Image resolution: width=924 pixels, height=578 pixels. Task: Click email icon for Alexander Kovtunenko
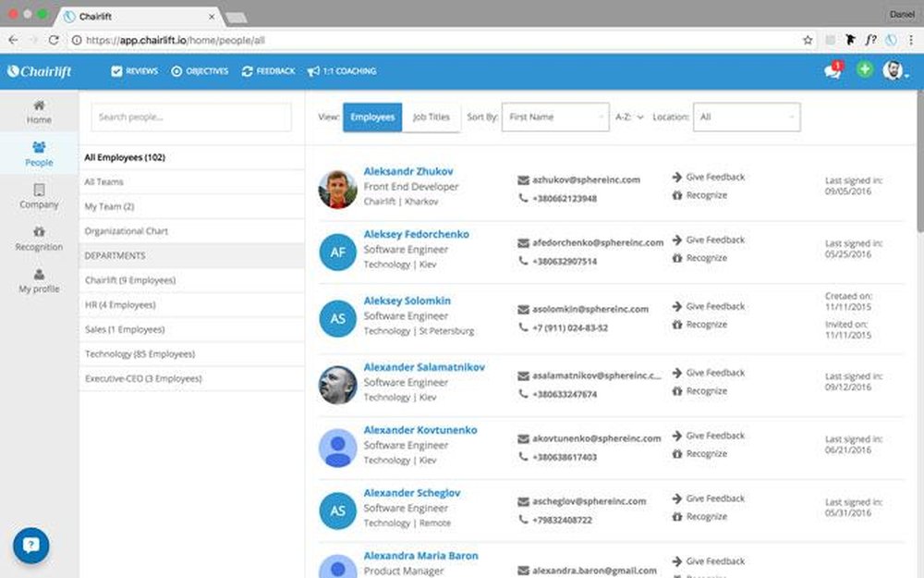pos(523,438)
